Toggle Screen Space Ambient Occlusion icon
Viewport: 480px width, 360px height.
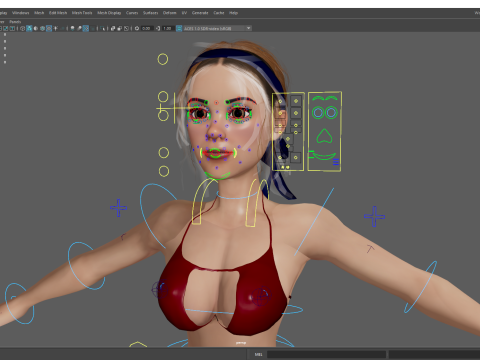(72, 28)
